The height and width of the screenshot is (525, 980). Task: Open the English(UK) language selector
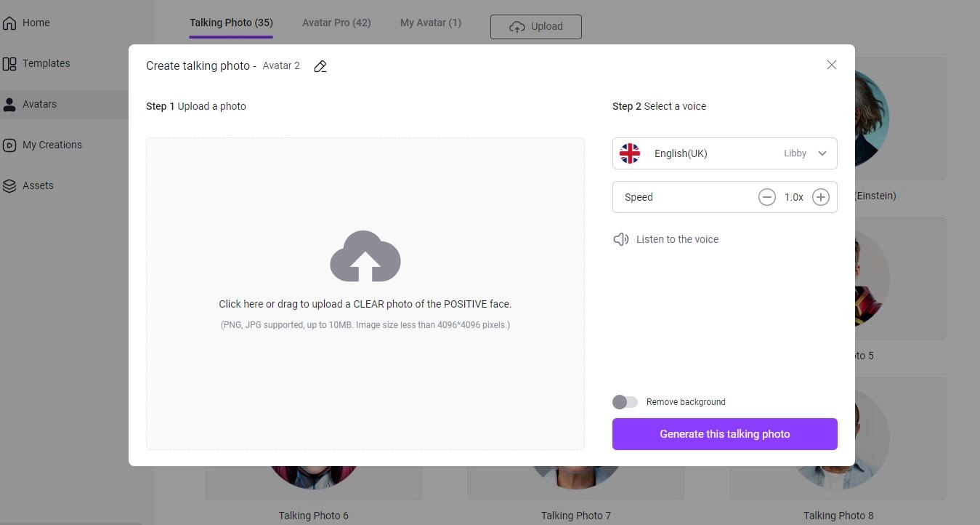pyautogui.click(x=681, y=153)
